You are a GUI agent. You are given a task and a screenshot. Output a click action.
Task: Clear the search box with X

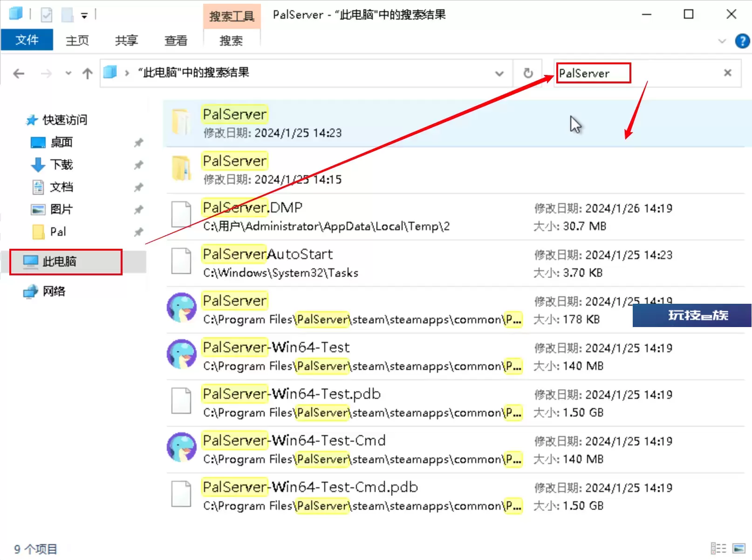728,73
